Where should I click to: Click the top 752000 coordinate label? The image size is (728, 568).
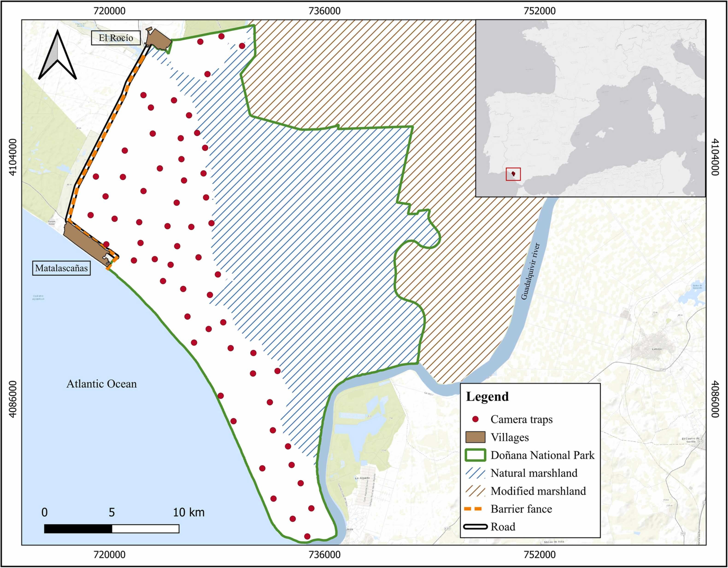click(x=540, y=11)
